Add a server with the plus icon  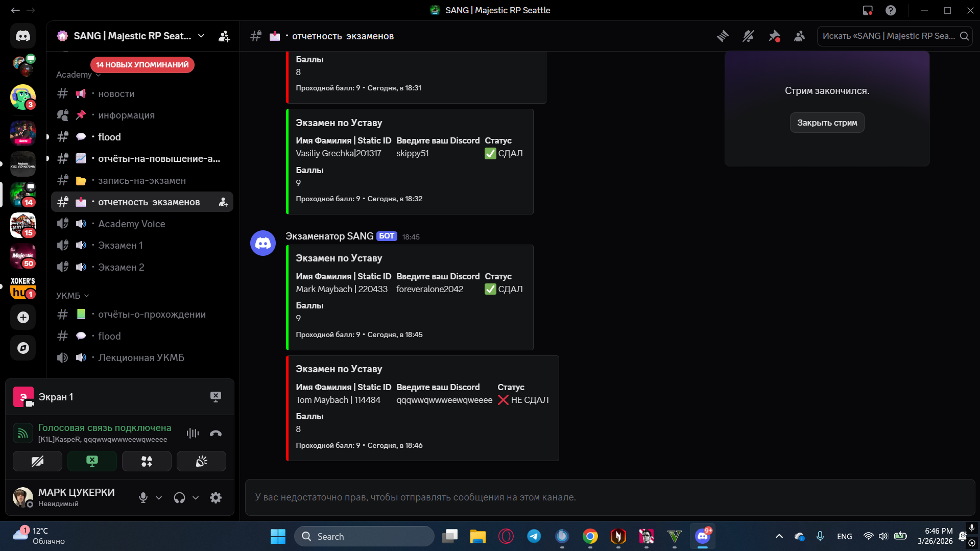(x=23, y=317)
